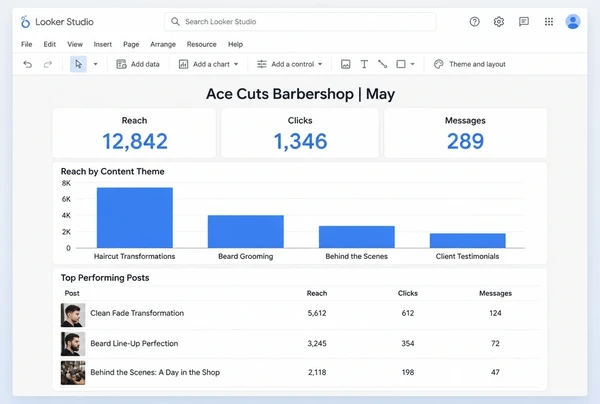Image resolution: width=600 pixels, height=404 pixels.
Task: Insert an image using the image icon
Action: [x=346, y=64]
